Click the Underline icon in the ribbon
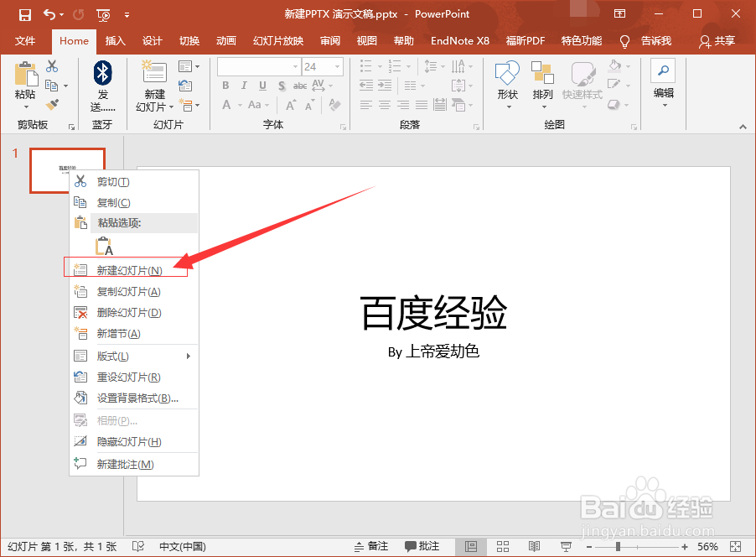Image resolution: width=756 pixels, height=557 pixels. (x=262, y=86)
